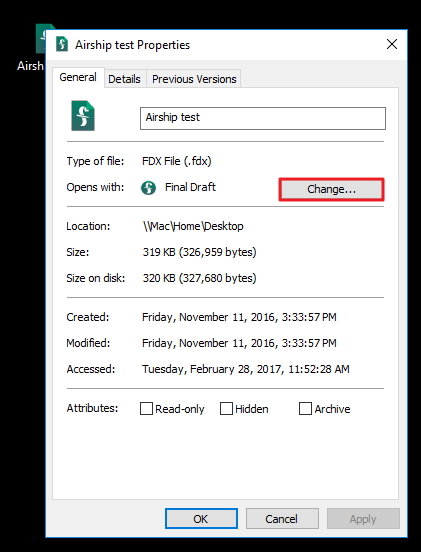Click the Change... button
Screen dimensions: 421x552
331,189
